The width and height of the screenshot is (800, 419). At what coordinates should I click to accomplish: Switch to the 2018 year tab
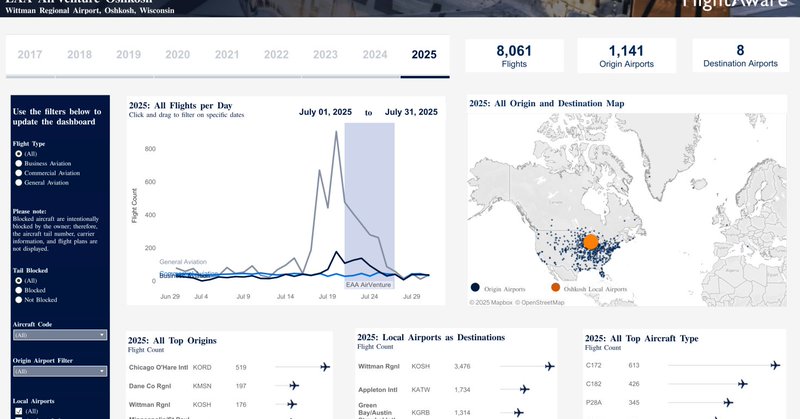pos(80,55)
